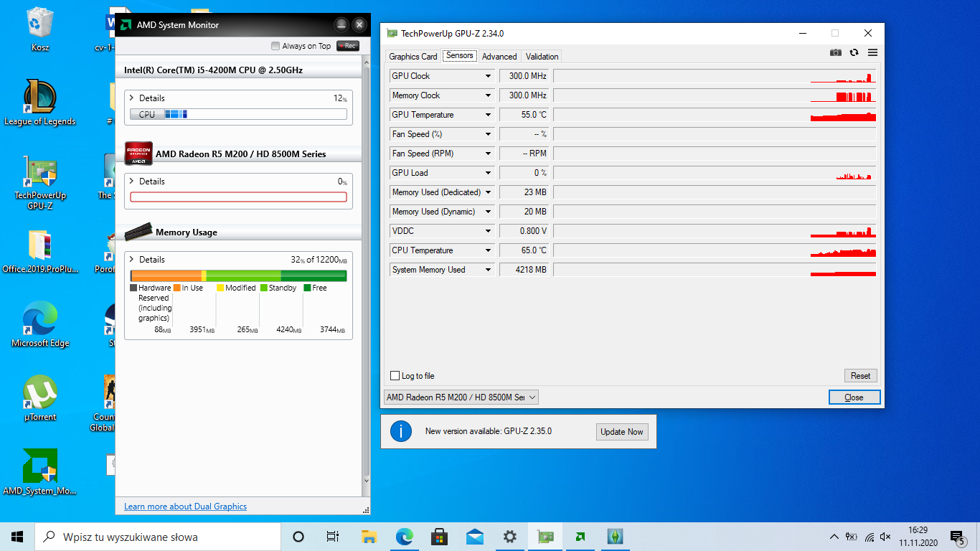Expand Memory Usage Details section
Viewport: 980px width, 551px height.
[x=132, y=260]
